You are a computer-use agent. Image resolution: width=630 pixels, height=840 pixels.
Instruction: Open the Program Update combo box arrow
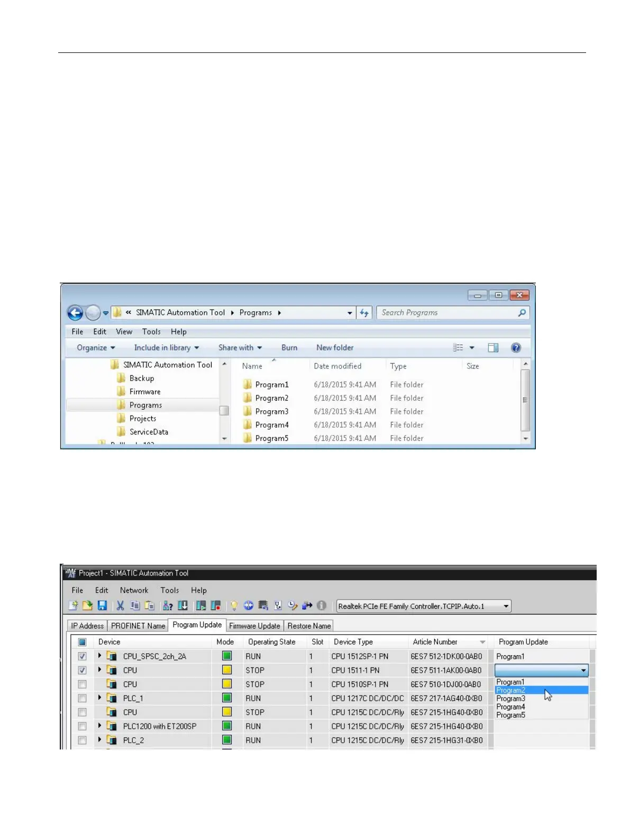tap(583, 670)
